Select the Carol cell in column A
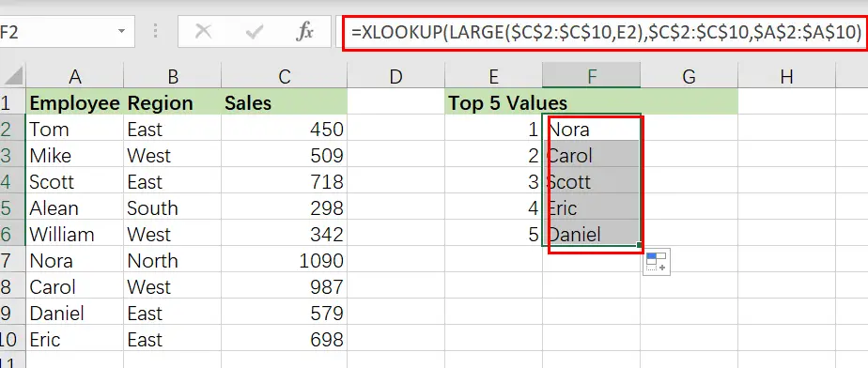The width and height of the screenshot is (868, 368). coord(75,285)
